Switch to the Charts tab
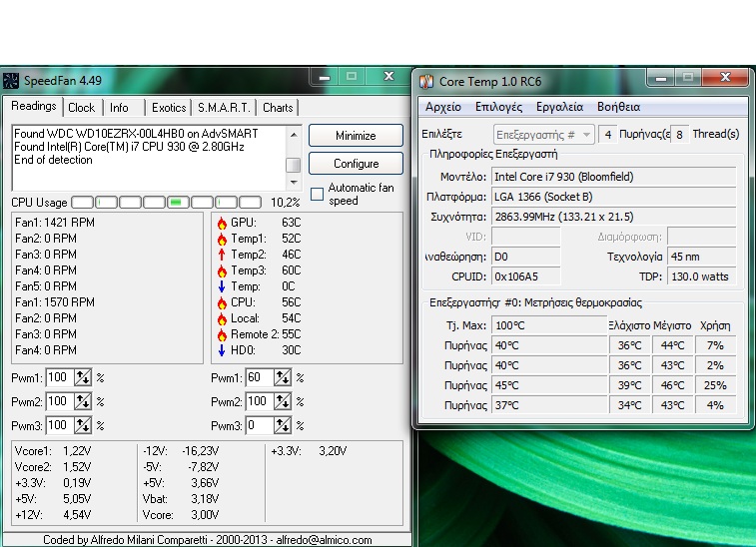Viewport: 756px width, 547px height. (x=278, y=108)
